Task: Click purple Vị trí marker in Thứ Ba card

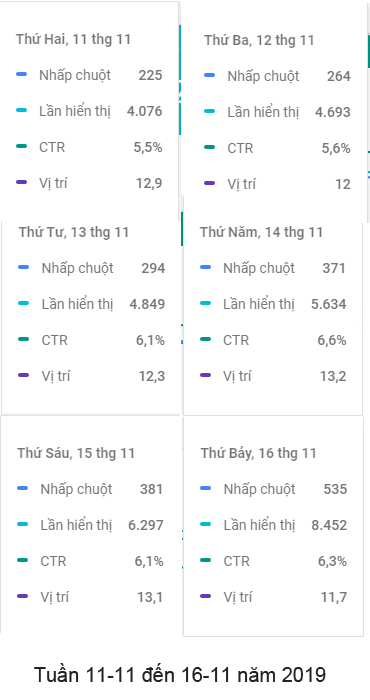Action: 209,183
